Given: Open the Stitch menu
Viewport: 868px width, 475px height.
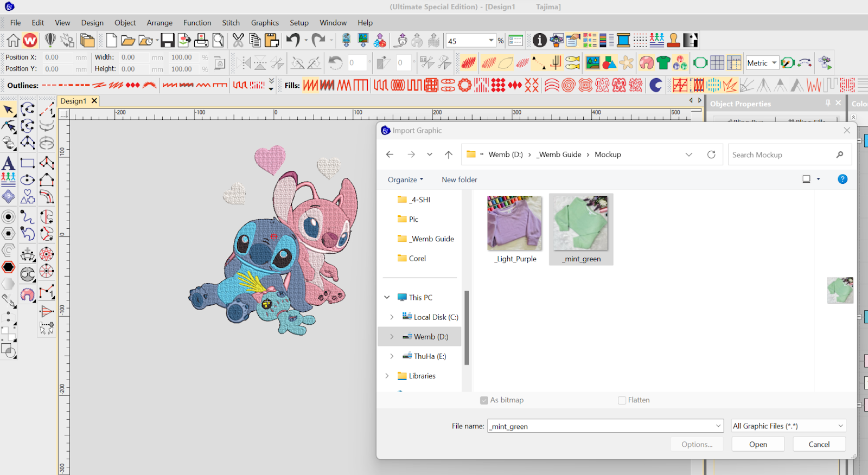Looking at the screenshot, I should [231, 23].
